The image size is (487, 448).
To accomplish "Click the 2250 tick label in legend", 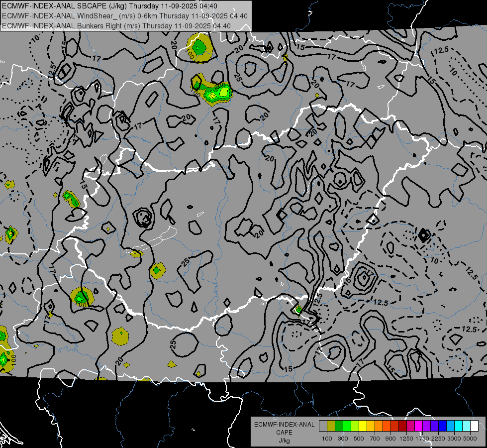I will coord(438,439).
